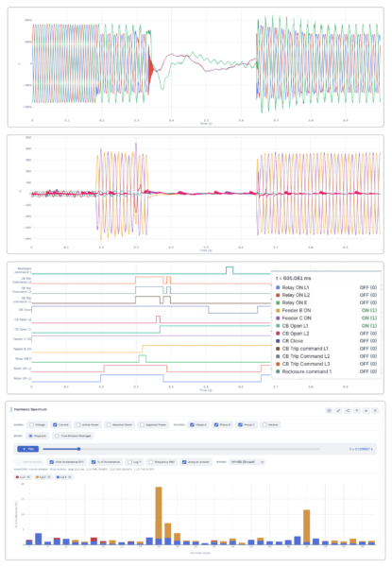Uncheck the Phase A checkbox
The height and width of the screenshot is (567, 392).
(x=192, y=425)
